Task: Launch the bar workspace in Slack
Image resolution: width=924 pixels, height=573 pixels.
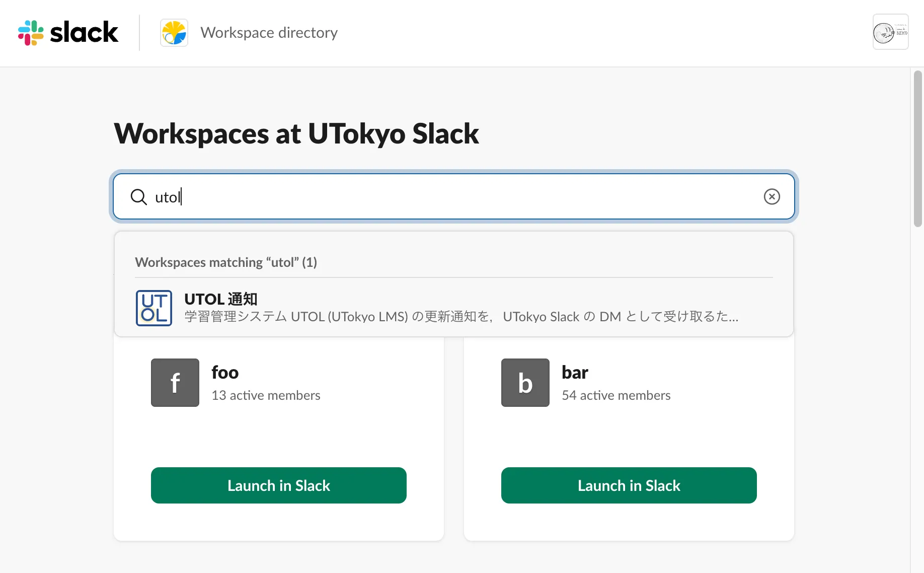Action: click(629, 485)
